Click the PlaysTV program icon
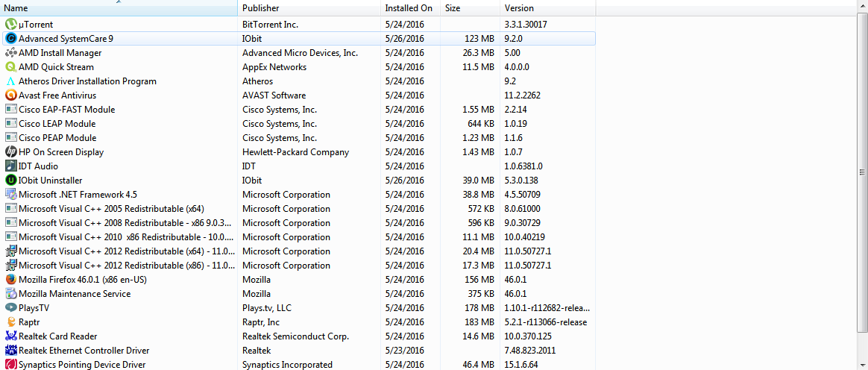The width and height of the screenshot is (868, 370). tap(11, 308)
